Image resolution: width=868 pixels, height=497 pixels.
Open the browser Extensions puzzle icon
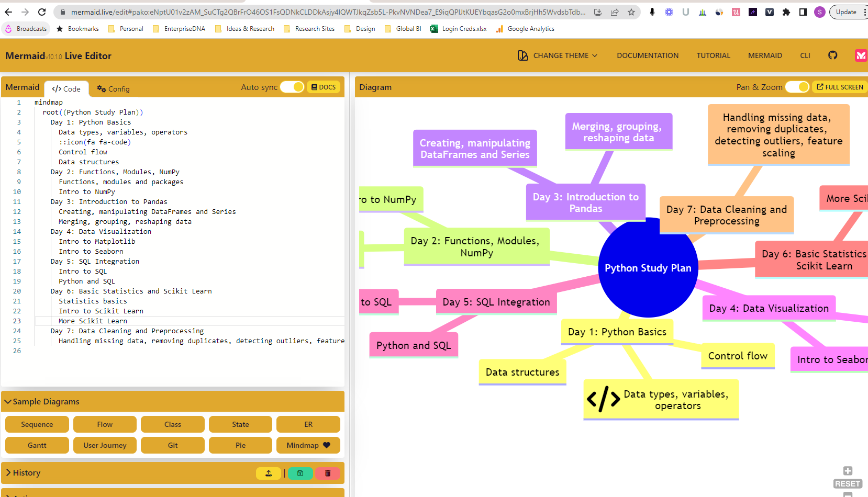pos(786,12)
